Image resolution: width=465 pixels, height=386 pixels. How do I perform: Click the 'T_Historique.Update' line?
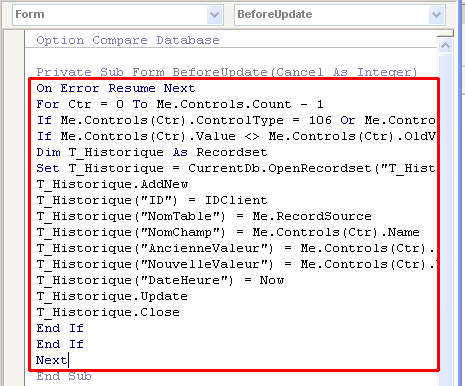[x=112, y=296]
